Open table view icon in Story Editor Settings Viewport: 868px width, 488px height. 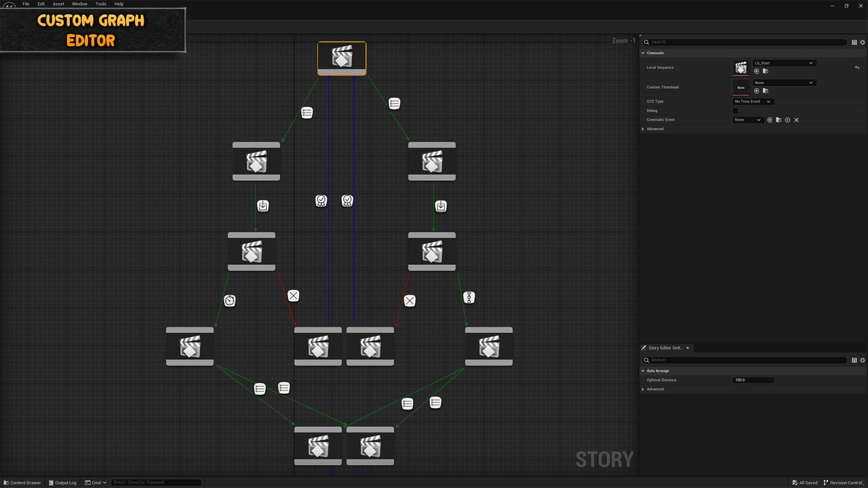854,360
